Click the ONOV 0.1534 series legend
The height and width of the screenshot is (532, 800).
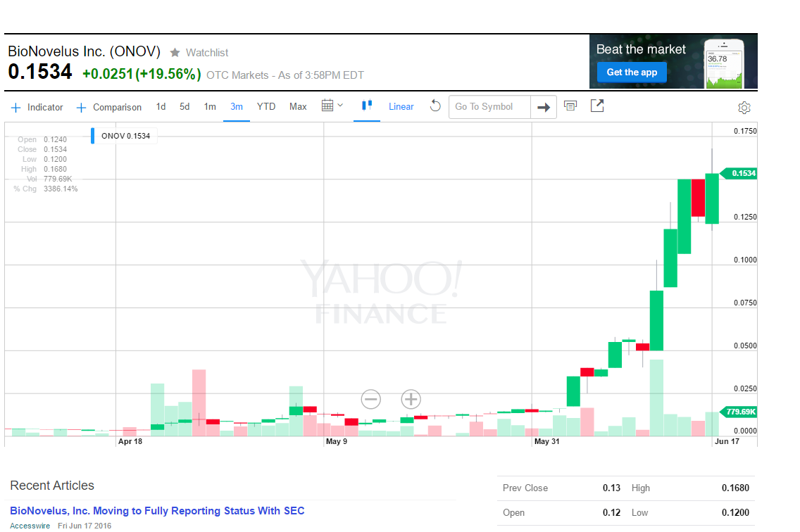coord(125,136)
